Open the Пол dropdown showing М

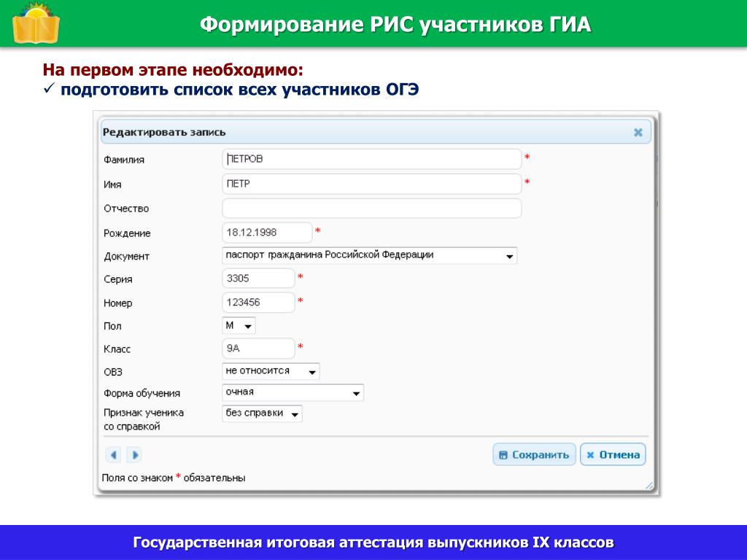[239, 326]
